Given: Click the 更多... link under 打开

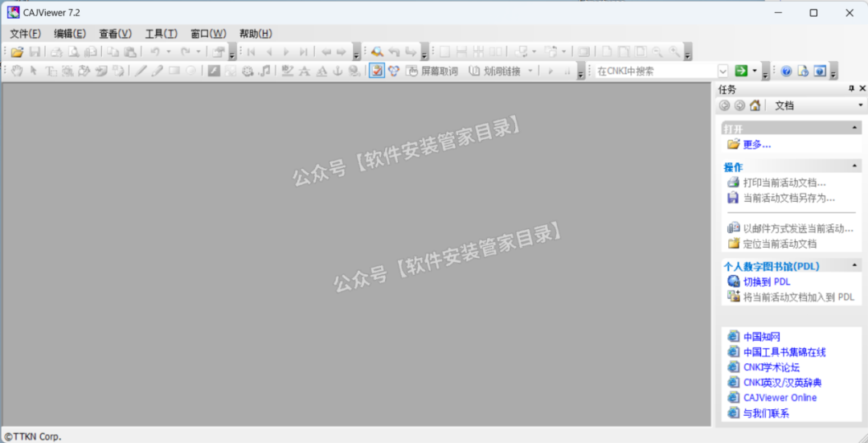Looking at the screenshot, I should pyautogui.click(x=757, y=145).
